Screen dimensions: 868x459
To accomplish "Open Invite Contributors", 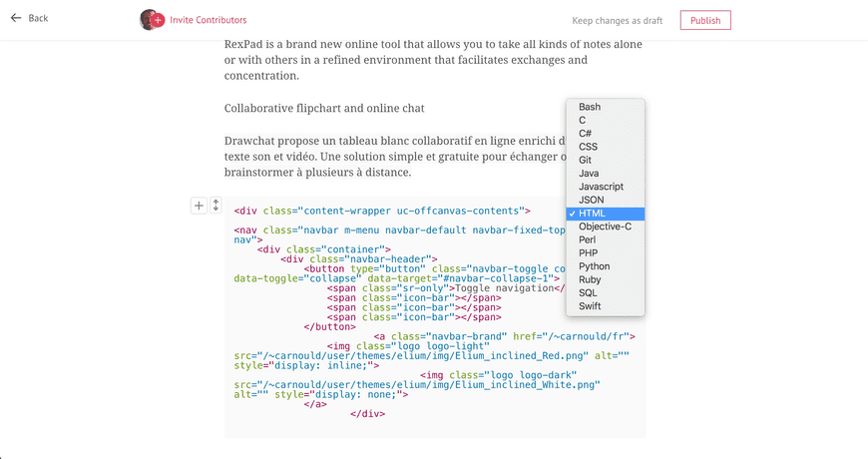I will (x=209, y=20).
